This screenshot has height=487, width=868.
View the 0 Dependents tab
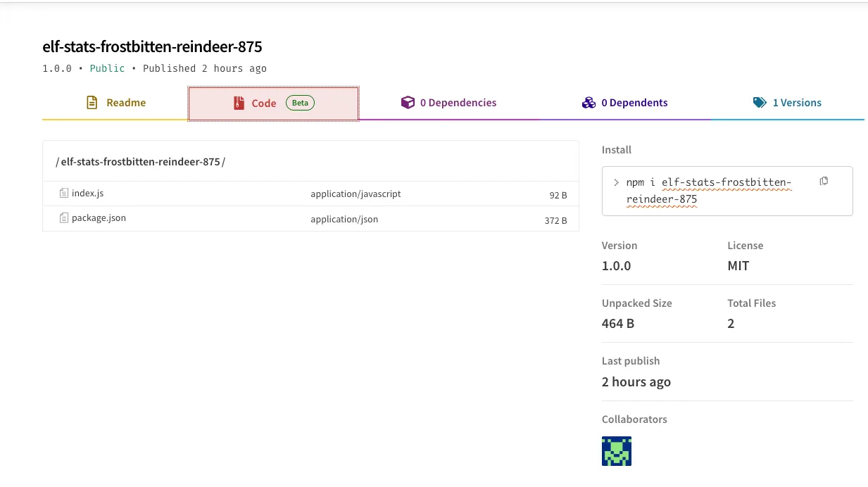(x=624, y=103)
